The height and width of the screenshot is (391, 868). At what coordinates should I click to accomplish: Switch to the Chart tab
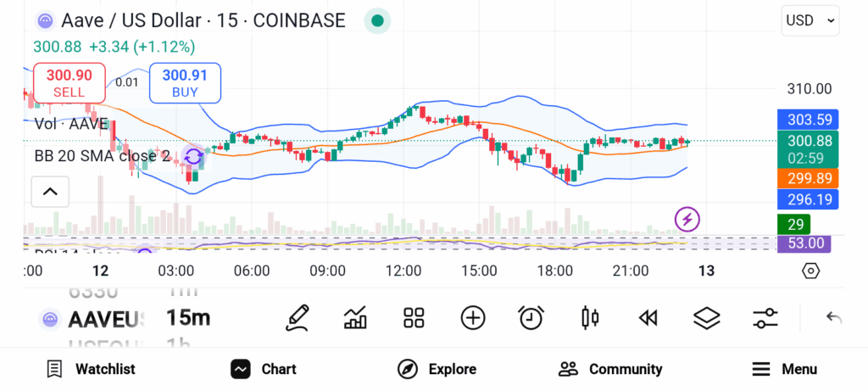pos(264,369)
